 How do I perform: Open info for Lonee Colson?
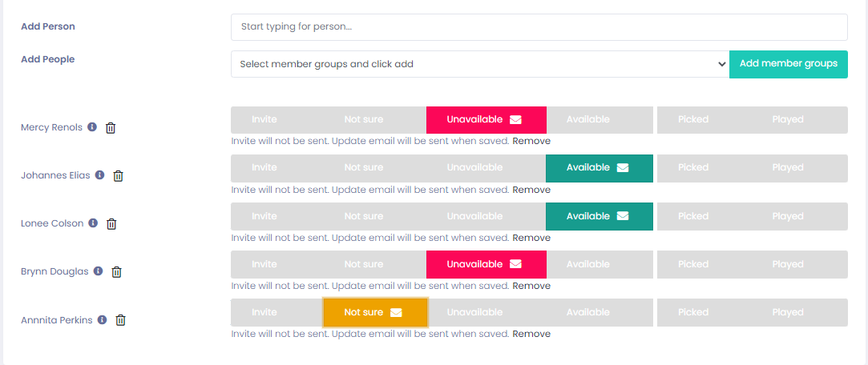click(93, 223)
